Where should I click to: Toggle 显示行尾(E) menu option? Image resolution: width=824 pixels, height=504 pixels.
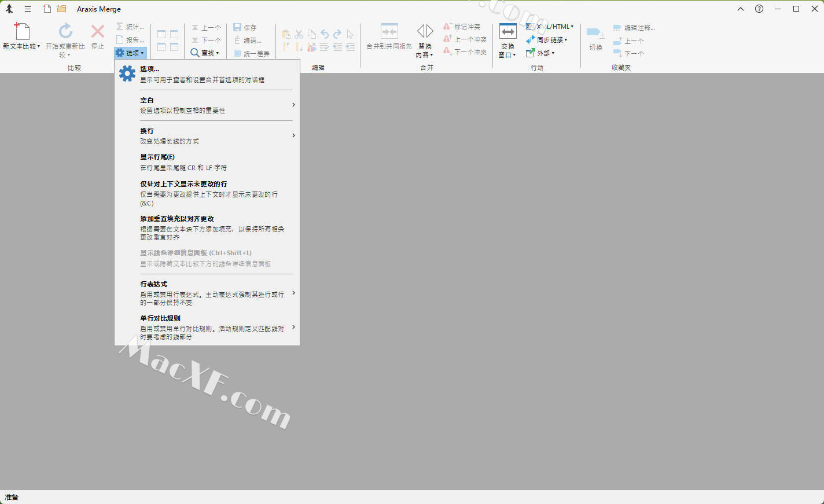click(207, 162)
